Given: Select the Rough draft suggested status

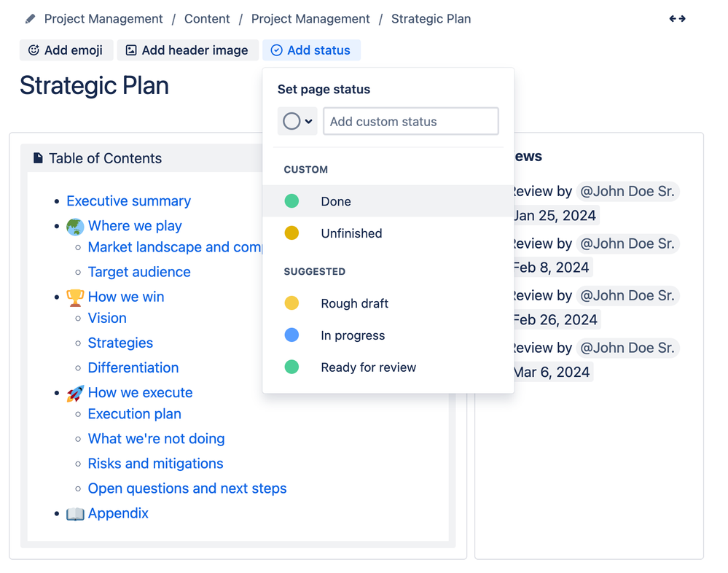Looking at the screenshot, I should [x=388, y=303].
